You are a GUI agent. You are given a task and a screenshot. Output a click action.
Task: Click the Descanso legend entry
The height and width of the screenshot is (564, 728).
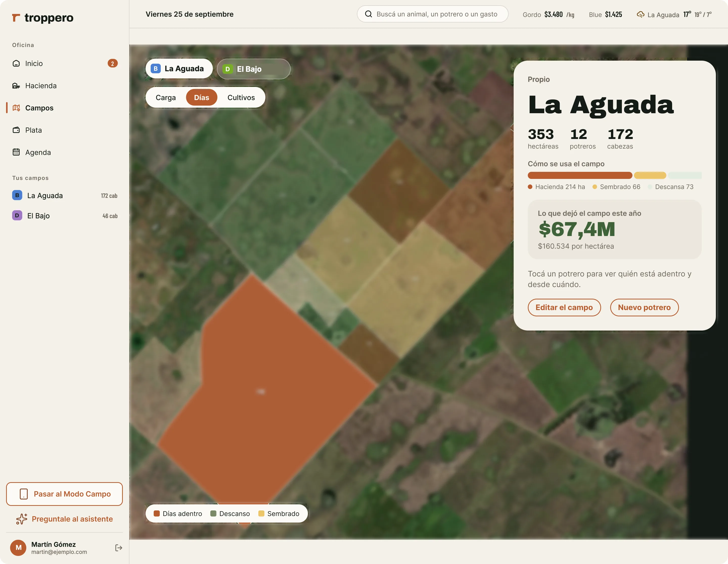(x=230, y=513)
